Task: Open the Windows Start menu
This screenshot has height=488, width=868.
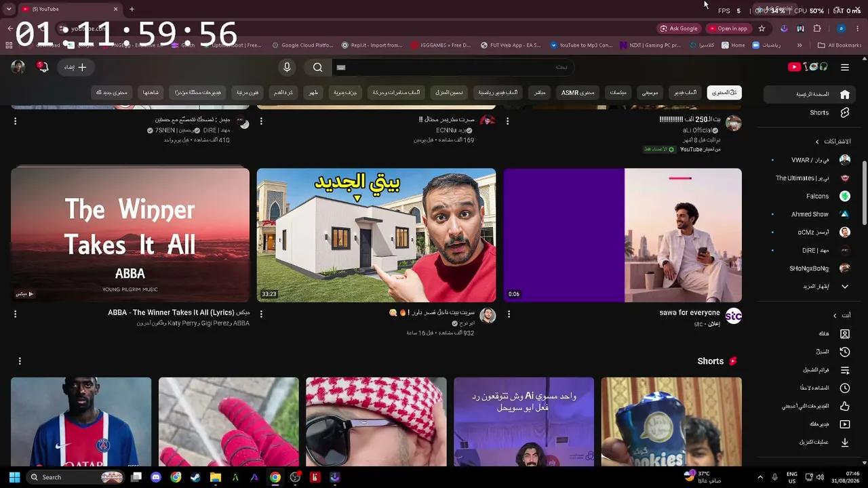Action: click(14, 477)
